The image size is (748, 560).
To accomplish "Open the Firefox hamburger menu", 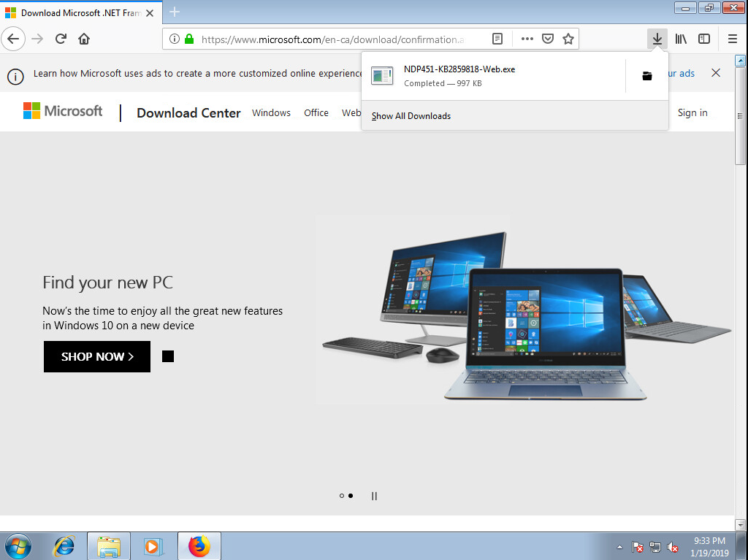I will (x=733, y=39).
